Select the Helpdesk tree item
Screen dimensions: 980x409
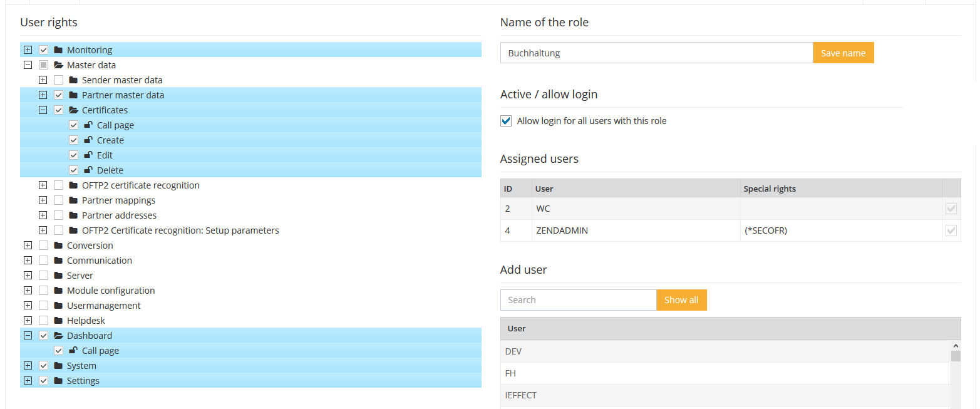pos(86,321)
